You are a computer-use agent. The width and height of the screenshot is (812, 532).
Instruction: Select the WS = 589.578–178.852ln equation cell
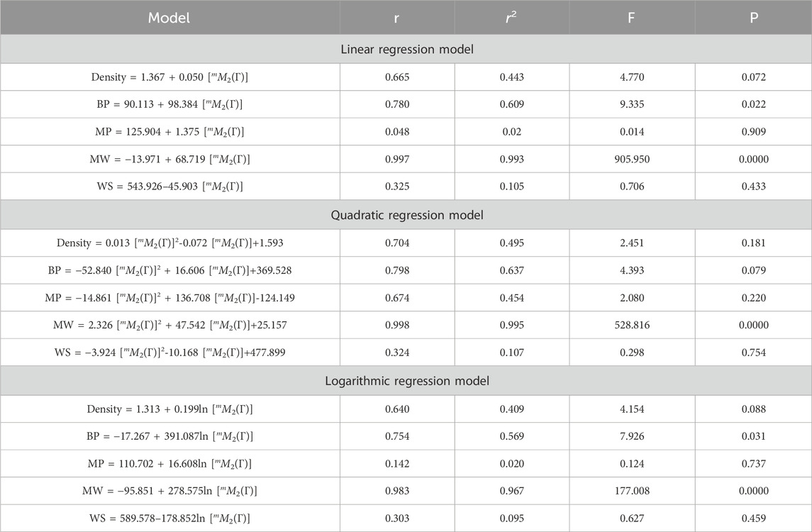(x=169, y=519)
